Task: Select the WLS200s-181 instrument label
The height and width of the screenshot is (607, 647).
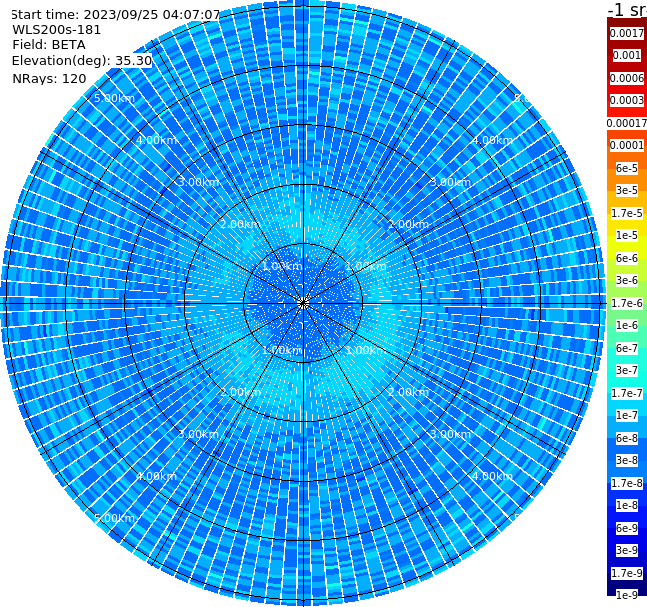Action: (x=57, y=30)
